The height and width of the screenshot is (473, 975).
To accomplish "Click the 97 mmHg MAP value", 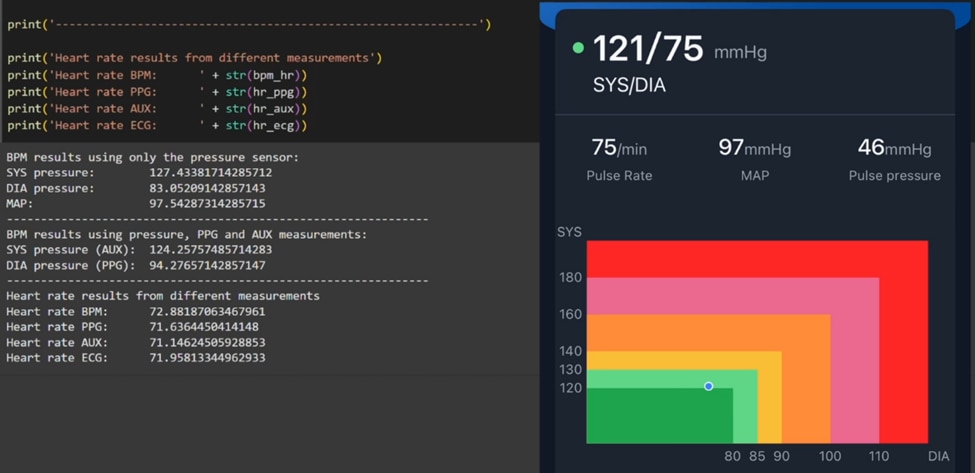I will pos(754,149).
